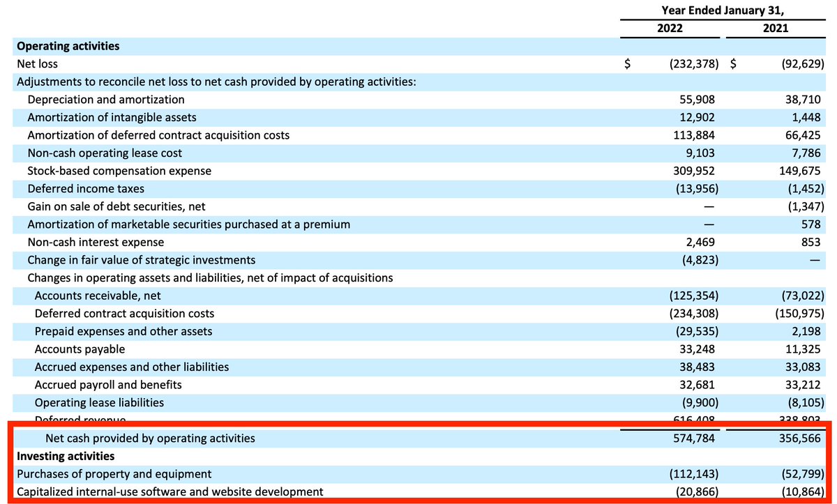
Task: Click "Amortization of intangible assets" label
Action: 112,117
